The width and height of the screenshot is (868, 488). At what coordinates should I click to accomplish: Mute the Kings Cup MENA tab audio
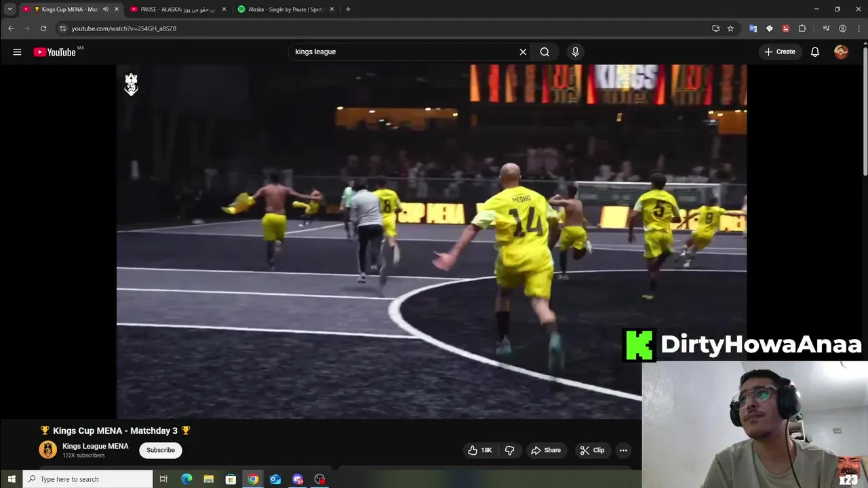click(x=105, y=9)
